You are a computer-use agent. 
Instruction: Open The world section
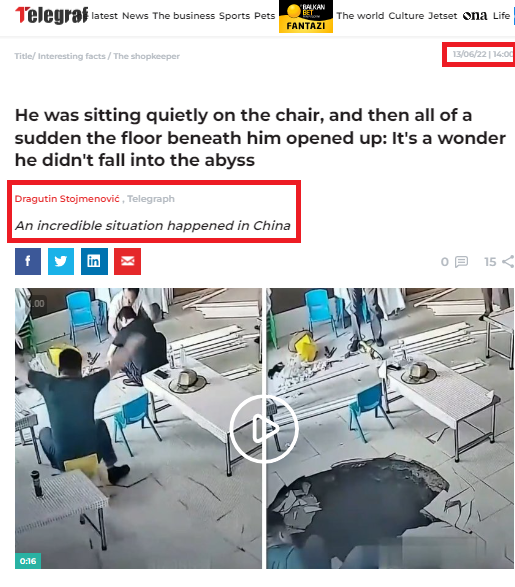pos(360,16)
